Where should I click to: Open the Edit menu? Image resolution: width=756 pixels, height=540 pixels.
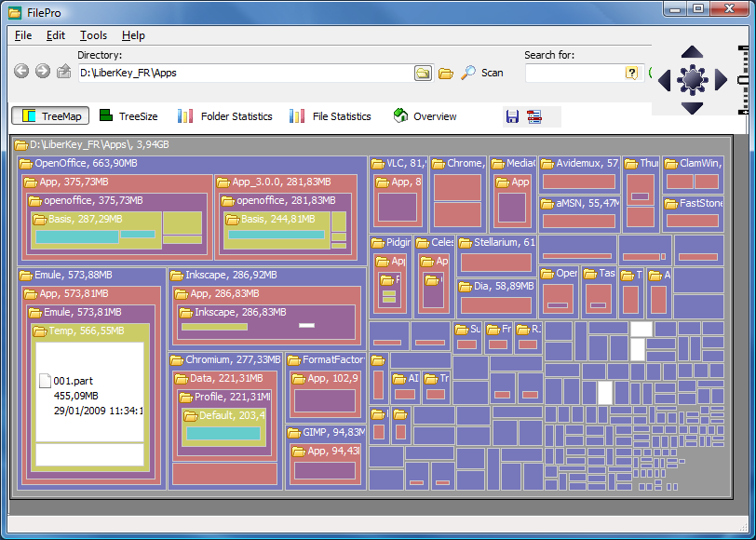point(56,35)
